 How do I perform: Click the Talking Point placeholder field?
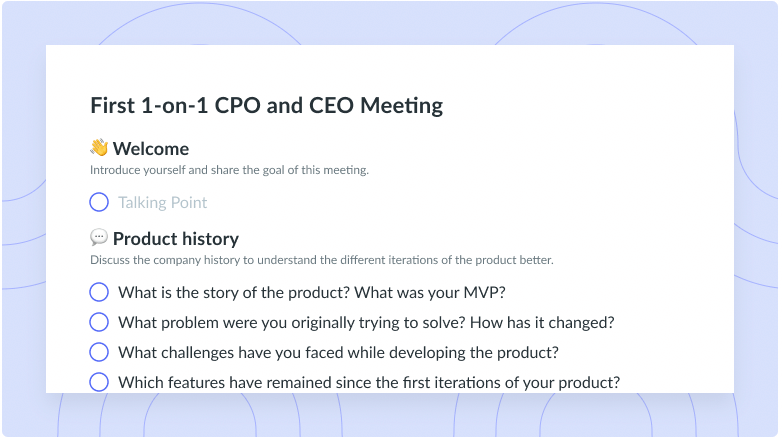(x=163, y=203)
